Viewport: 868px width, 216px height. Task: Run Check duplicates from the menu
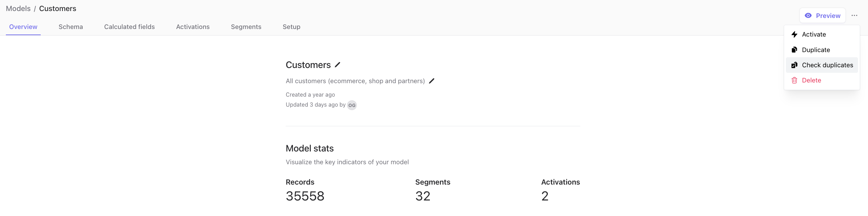(827, 65)
